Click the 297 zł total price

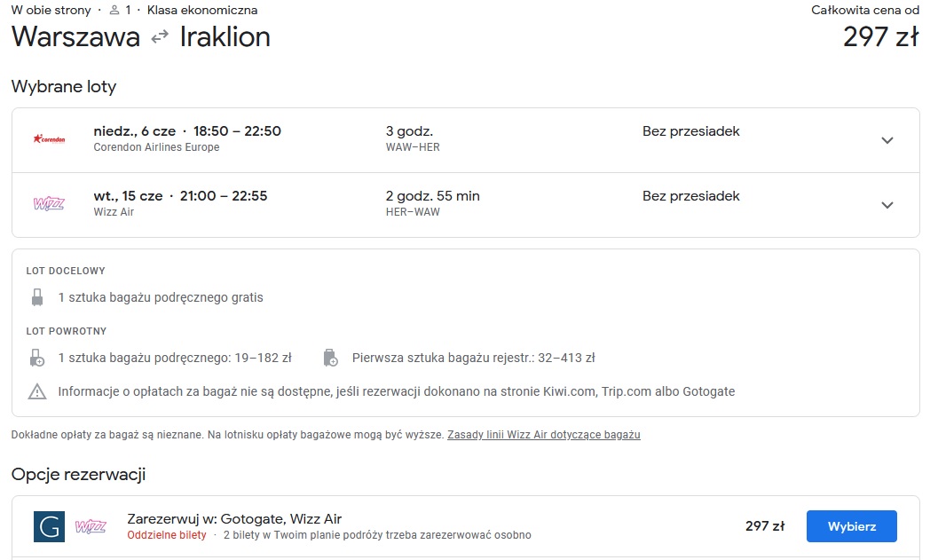880,37
